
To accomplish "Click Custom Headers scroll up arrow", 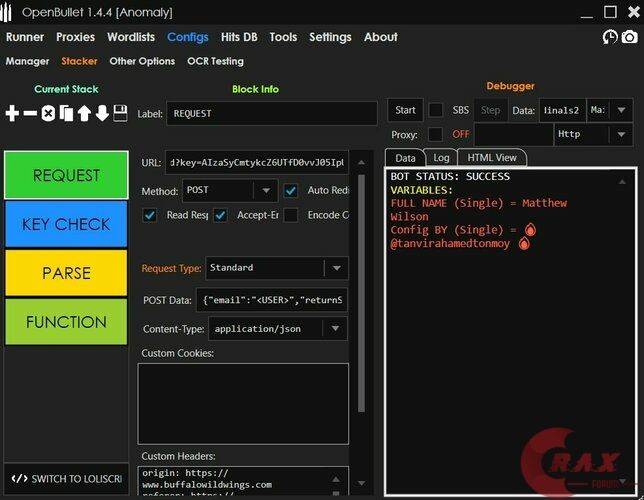I will (x=336, y=479).
